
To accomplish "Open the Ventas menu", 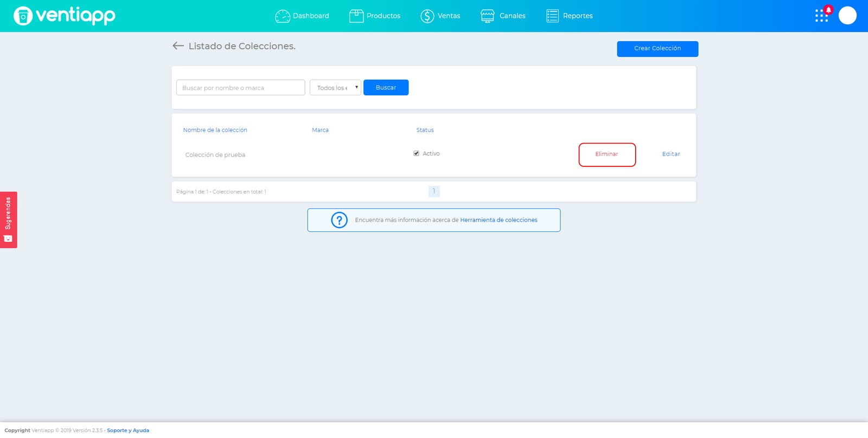I will (449, 16).
